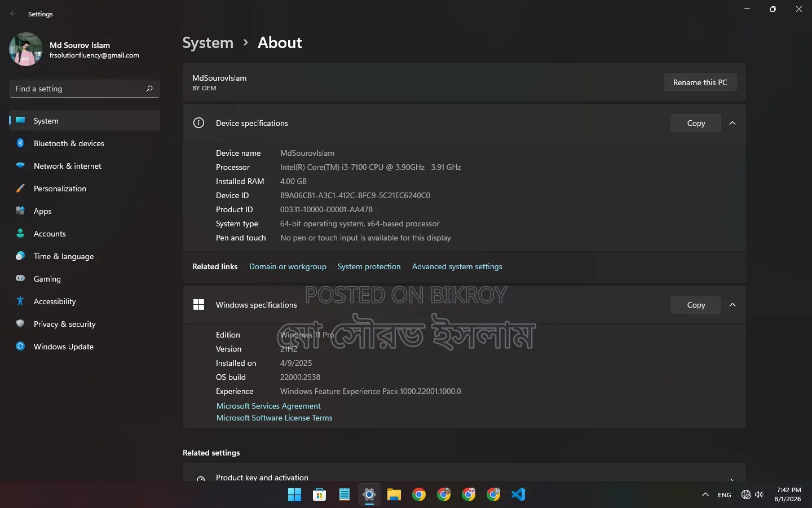Open the Apps settings page

point(85,211)
